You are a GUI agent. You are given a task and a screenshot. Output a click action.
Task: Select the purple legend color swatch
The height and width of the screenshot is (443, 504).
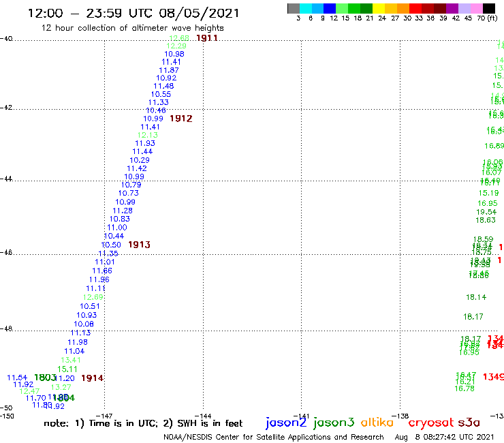tap(452, 8)
